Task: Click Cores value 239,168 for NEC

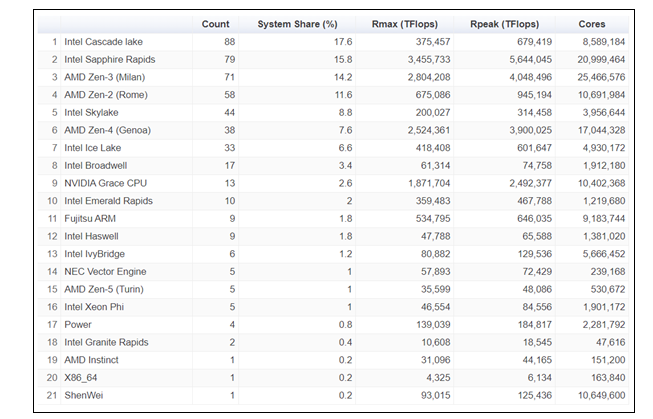Action: click(608, 272)
